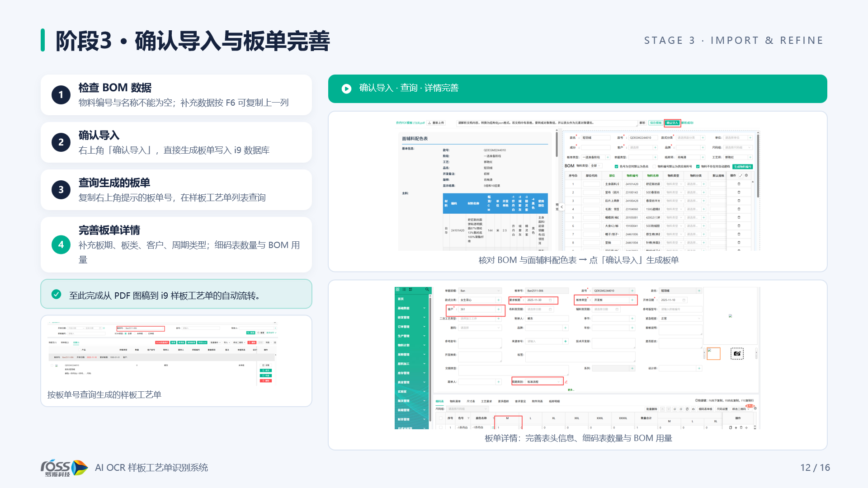Click the Ross logo in the footer
The height and width of the screenshot is (488, 868).
64,468
